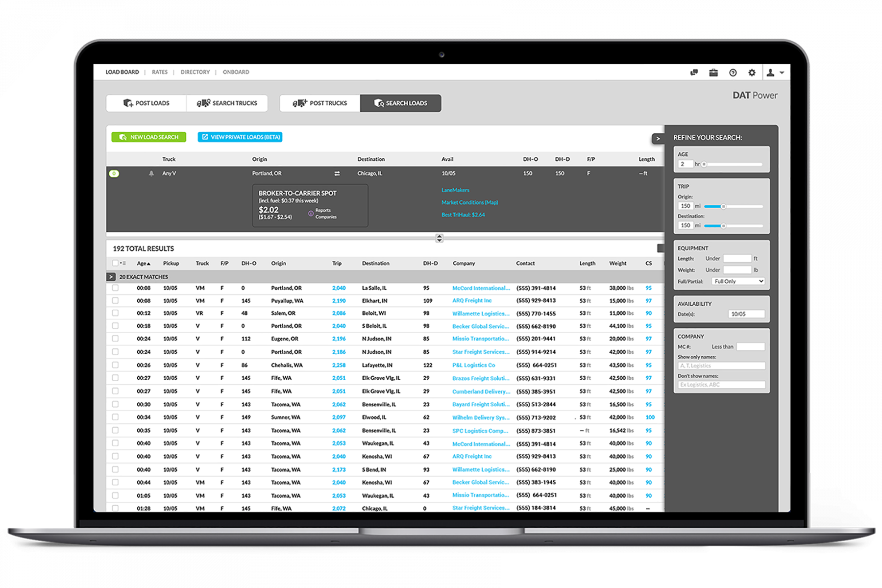This screenshot has height=588, width=882.
Task: Click the MC # Less than field
Action: point(750,346)
